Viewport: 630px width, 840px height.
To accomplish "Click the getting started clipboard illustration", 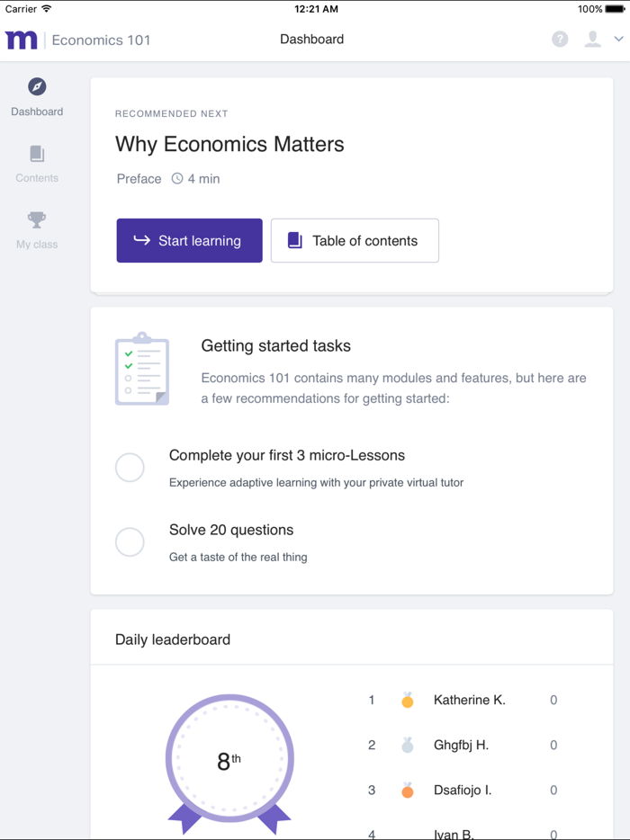I will (141, 369).
